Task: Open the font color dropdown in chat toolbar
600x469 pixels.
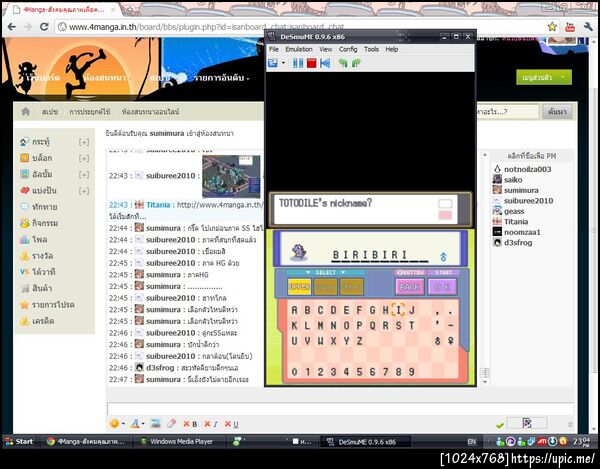Action: 143,424
